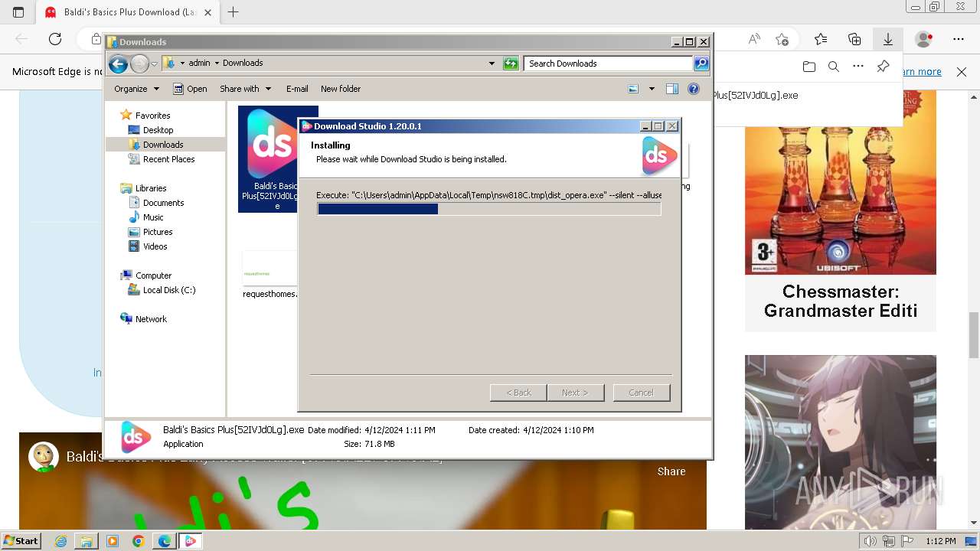Click the Back button in the installer
Viewport: 980px width, 551px height.
pyautogui.click(x=518, y=393)
